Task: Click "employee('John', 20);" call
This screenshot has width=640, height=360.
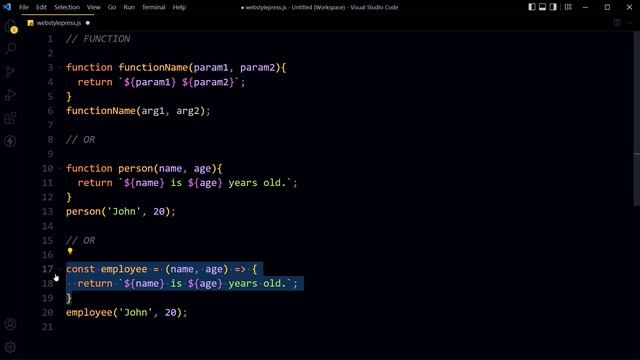Action: pyautogui.click(x=127, y=312)
